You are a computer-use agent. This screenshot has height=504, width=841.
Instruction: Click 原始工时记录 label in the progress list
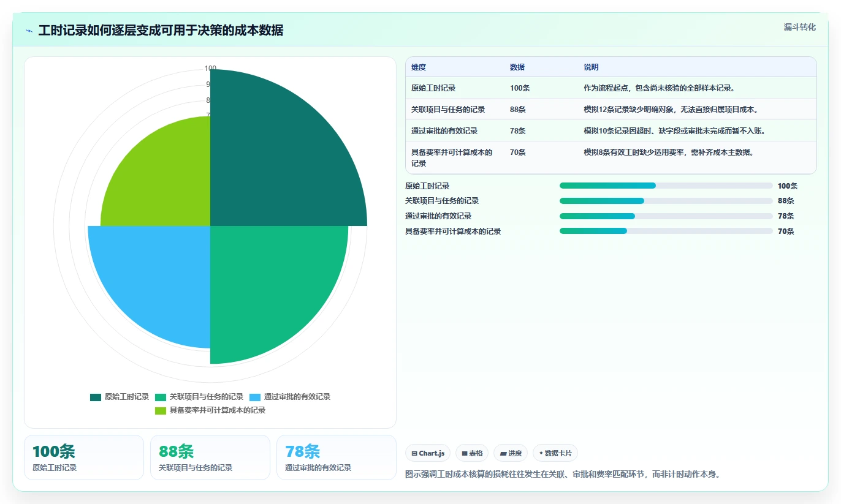pyautogui.click(x=427, y=186)
